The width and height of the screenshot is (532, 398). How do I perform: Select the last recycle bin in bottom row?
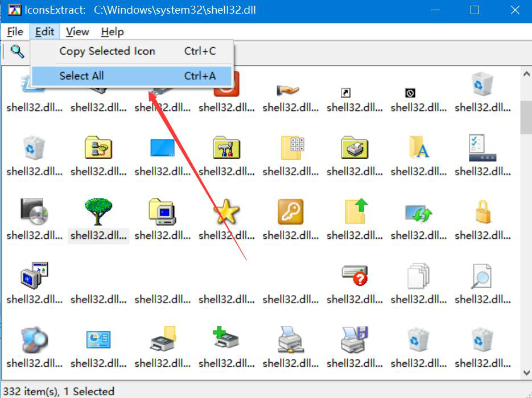tap(482, 339)
